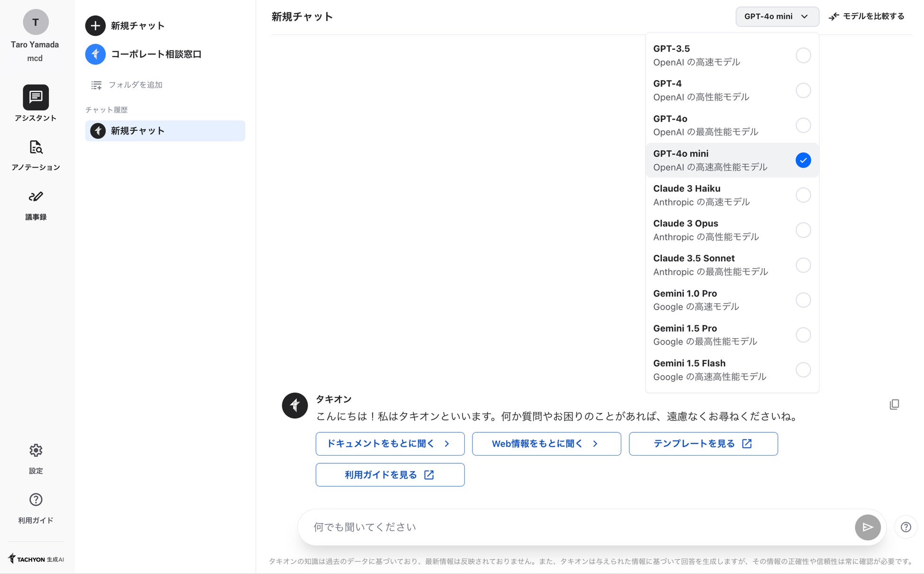Expand Web情報をもとに聞く chevron button
Viewport: 924px width, 574px height.
coord(546,444)
